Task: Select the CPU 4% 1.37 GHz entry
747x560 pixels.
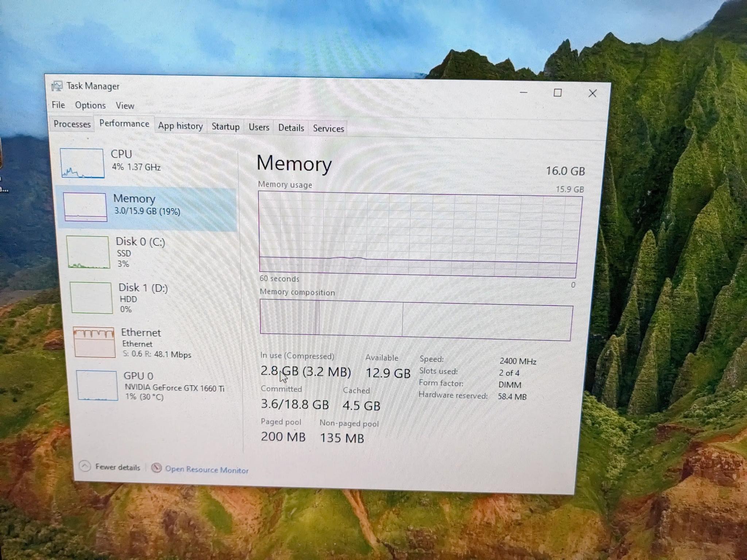Action: click(x=146, y=163)
